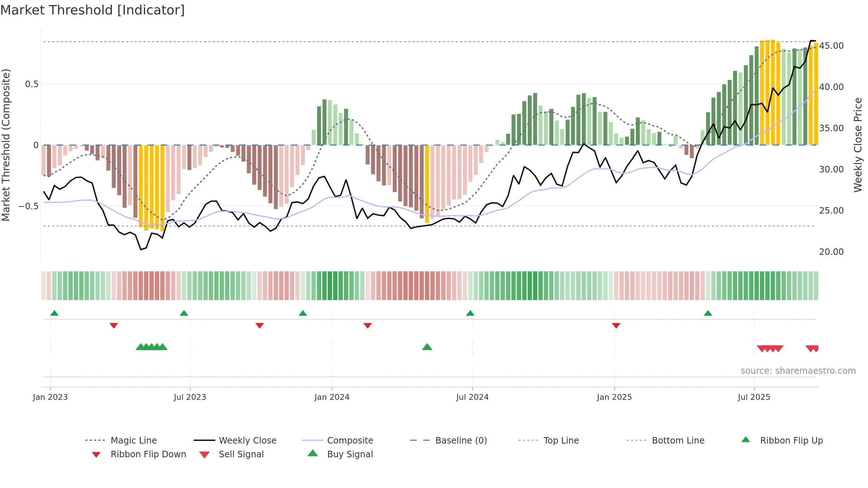Toggle the Composite legend entry
Screen dimensions: 868x488
tap(337, 440)
